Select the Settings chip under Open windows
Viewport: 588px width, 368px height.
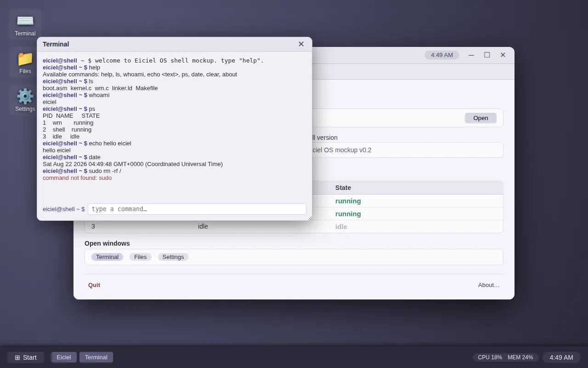coord(173,257)
